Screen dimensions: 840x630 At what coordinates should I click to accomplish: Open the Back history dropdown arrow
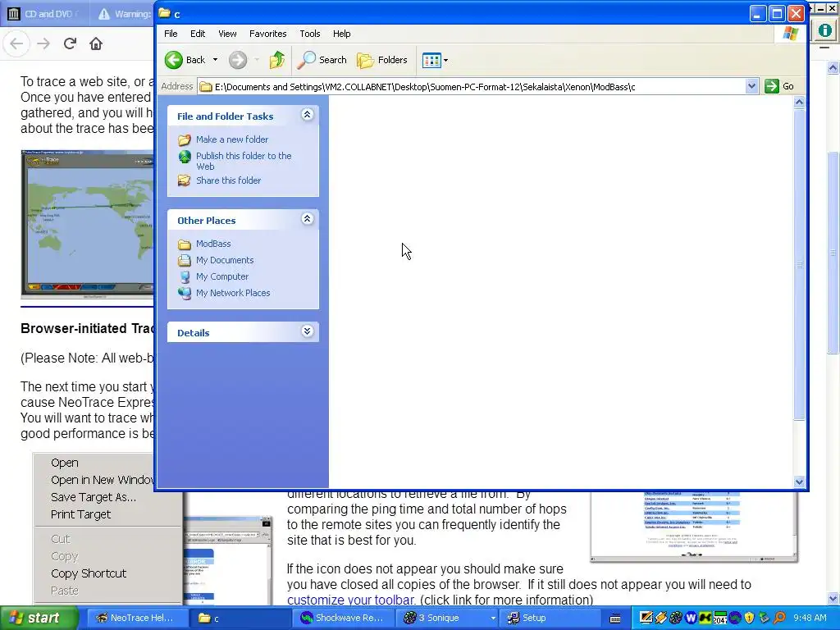click(x=216, y=60)
